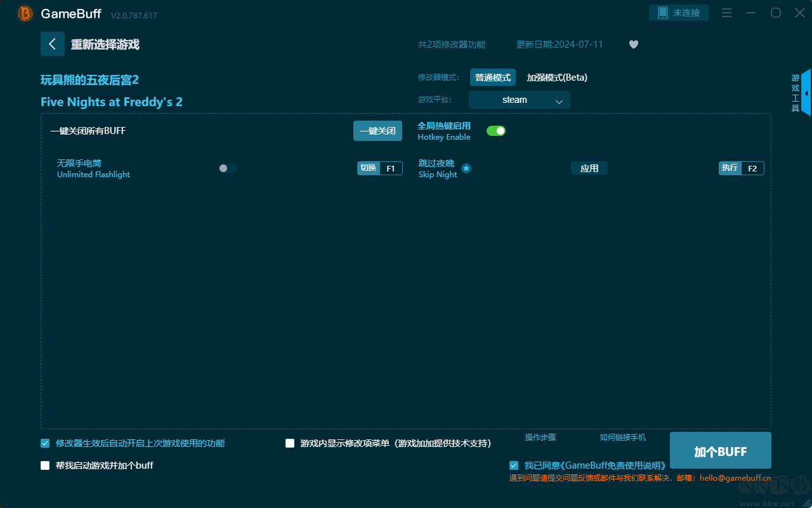Click the 玩具熊的五夜后宫2 game title
Image resolution: width=812 pixels, height=508 pixels.
click(x=89, y=80)
